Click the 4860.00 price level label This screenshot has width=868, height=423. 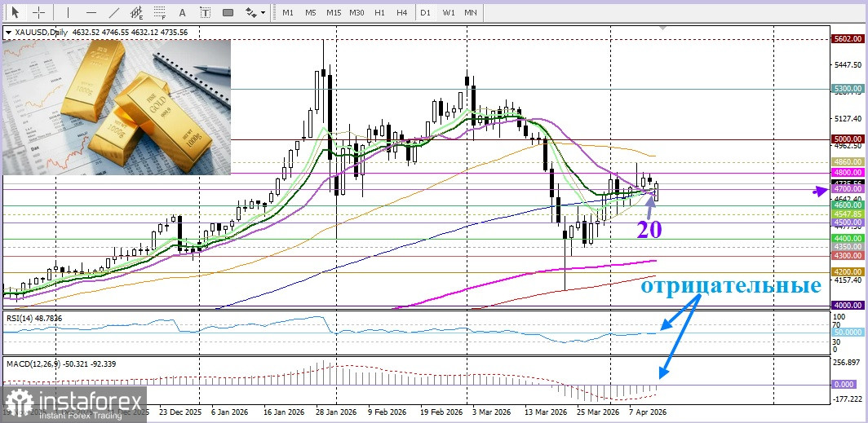(x=848, y=162)
